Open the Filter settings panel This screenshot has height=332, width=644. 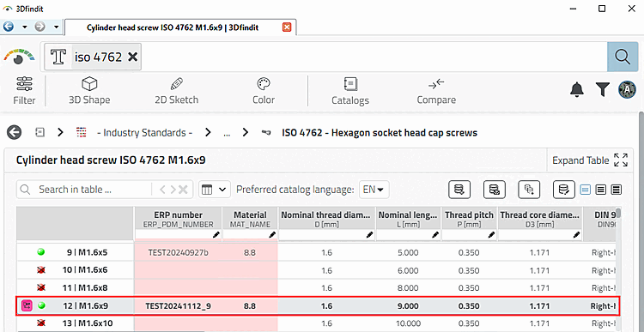tap(24, 91)
